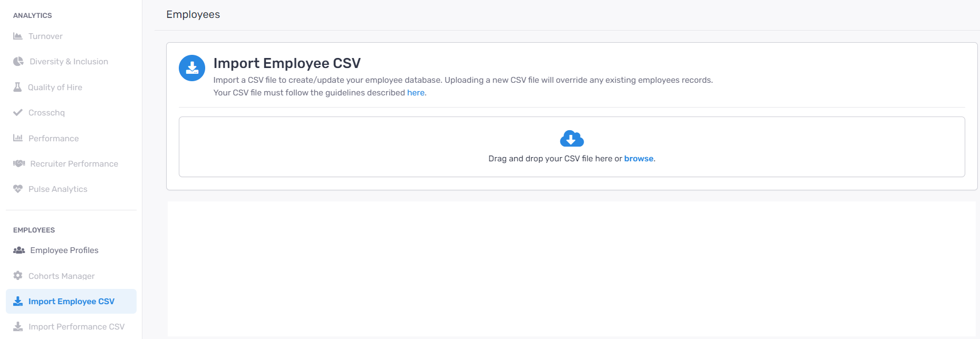Viewport: 980px width, 339px height.
Task: Open the Turnover analytics page
Action: [x=45, y=36]
